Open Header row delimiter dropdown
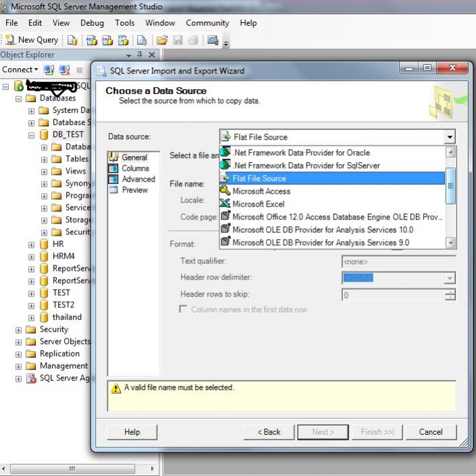The width and height of the screenshot is (476, 476). click(450, 277)
